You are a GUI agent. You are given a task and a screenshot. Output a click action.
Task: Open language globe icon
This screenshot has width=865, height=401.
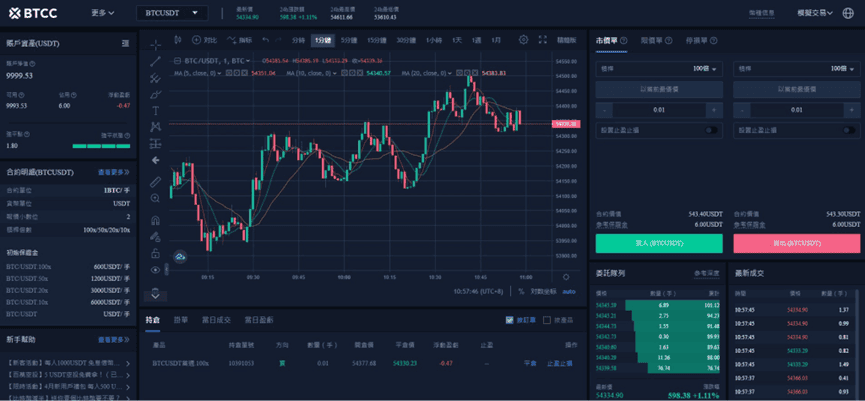tap(848, 13)
